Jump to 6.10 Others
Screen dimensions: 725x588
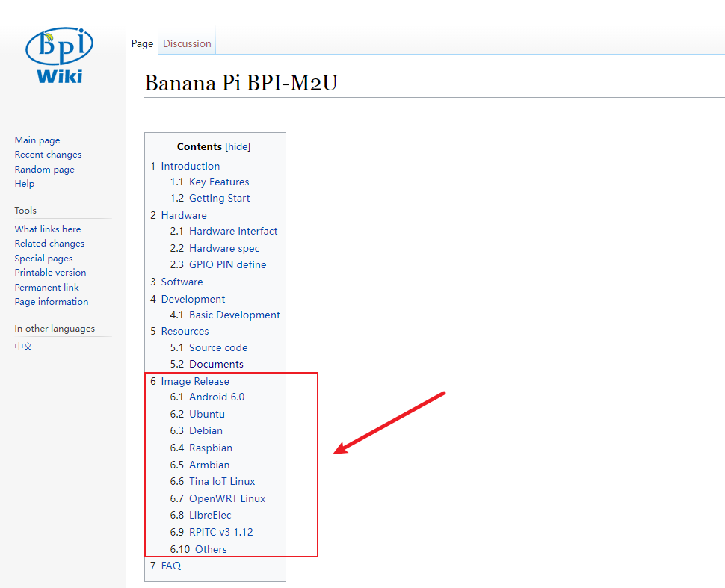point(198,549)
